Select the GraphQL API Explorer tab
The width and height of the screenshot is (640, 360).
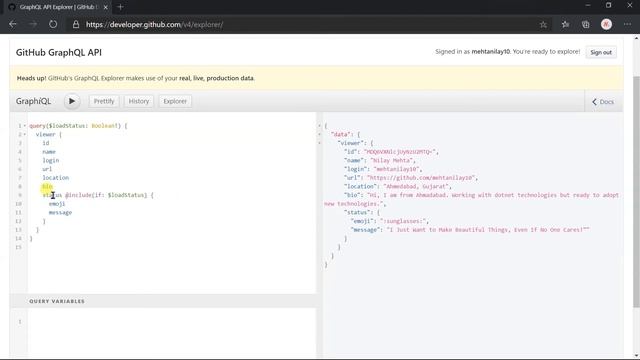57,7
